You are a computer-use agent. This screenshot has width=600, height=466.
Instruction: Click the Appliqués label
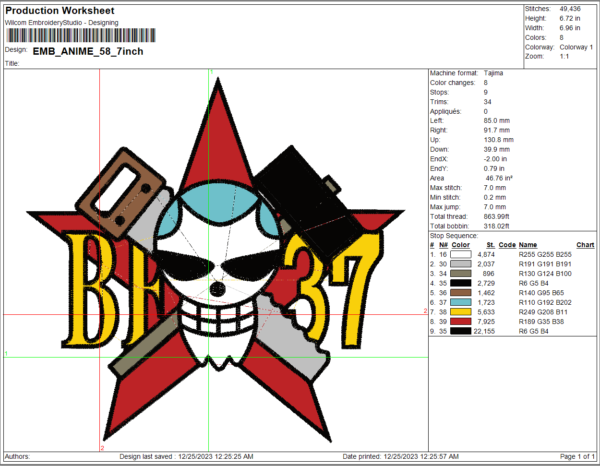coord(445,111)
